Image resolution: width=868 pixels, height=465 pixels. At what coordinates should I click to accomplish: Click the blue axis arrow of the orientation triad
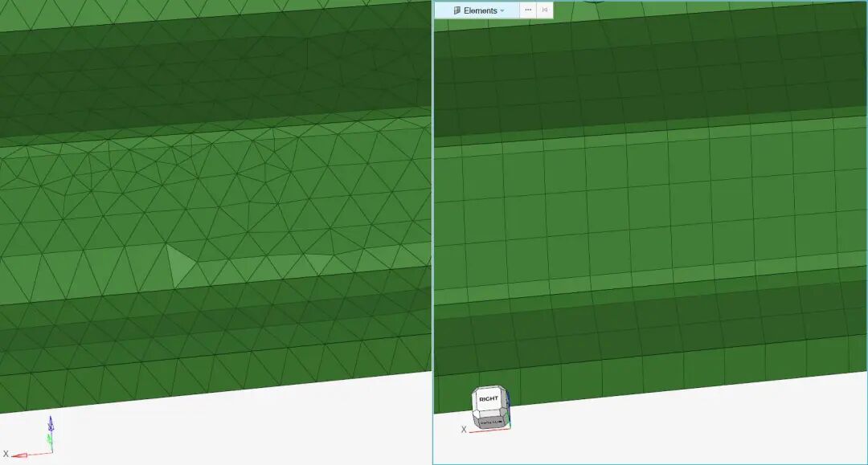pyautogui.click(x=51, y=422)
